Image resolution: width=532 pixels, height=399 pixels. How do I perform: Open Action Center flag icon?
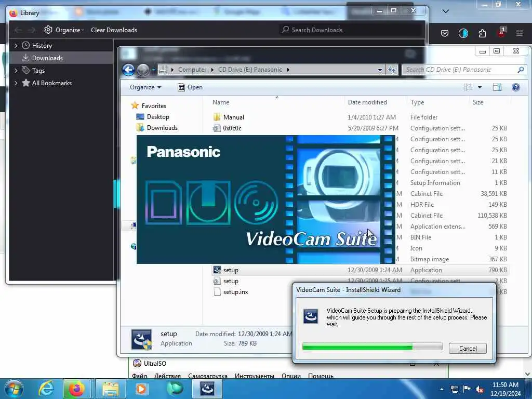click(467, 389)
